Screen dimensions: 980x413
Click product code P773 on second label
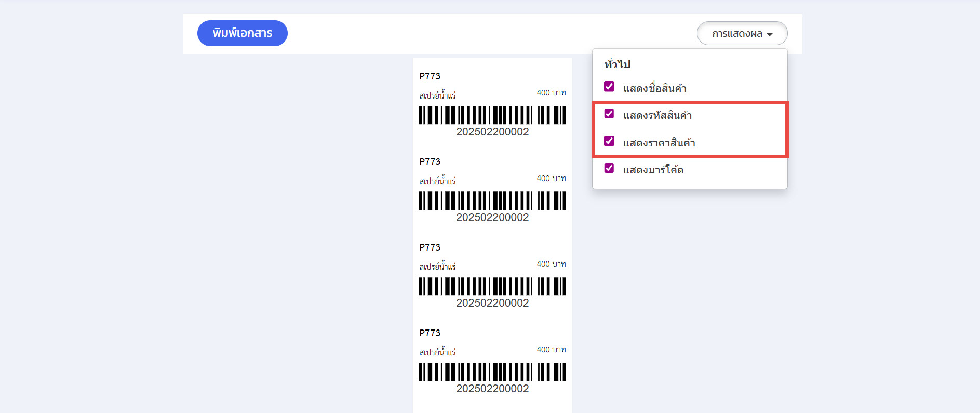429,162
